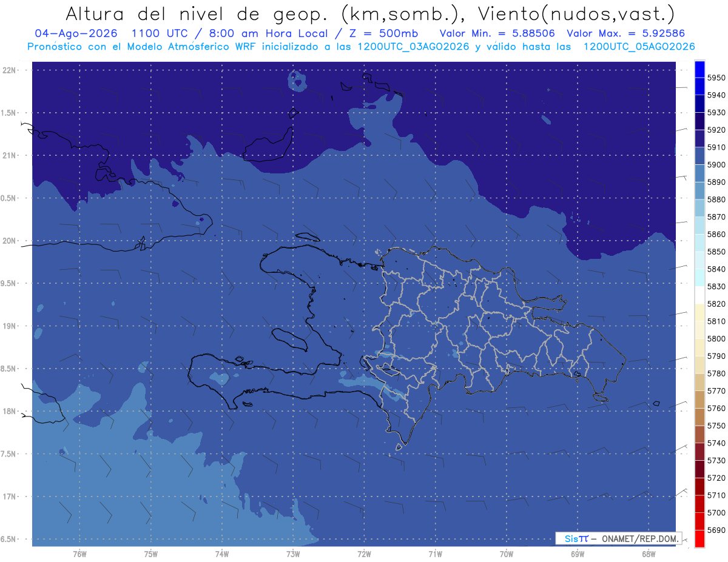Click the legend value 5720
The height and width of the screenshot is (562, 728).
coord(716,478)
